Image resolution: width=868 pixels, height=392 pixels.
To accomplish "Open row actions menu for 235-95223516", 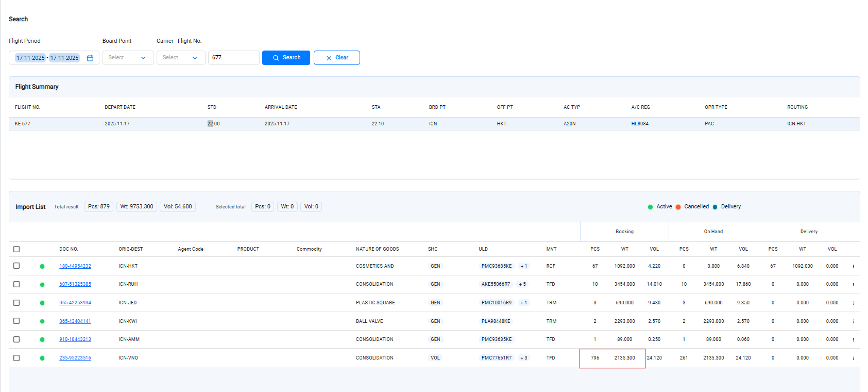I will pyautogui.click(x=853, y=358).
